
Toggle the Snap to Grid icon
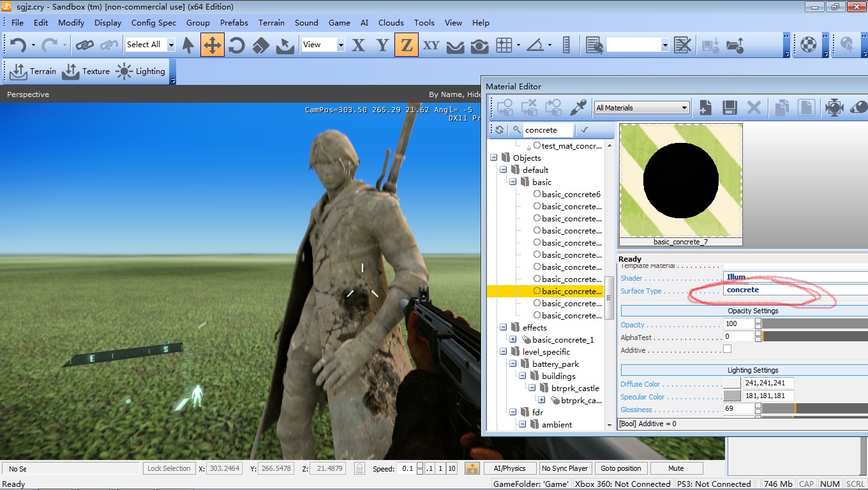point(504,45)
